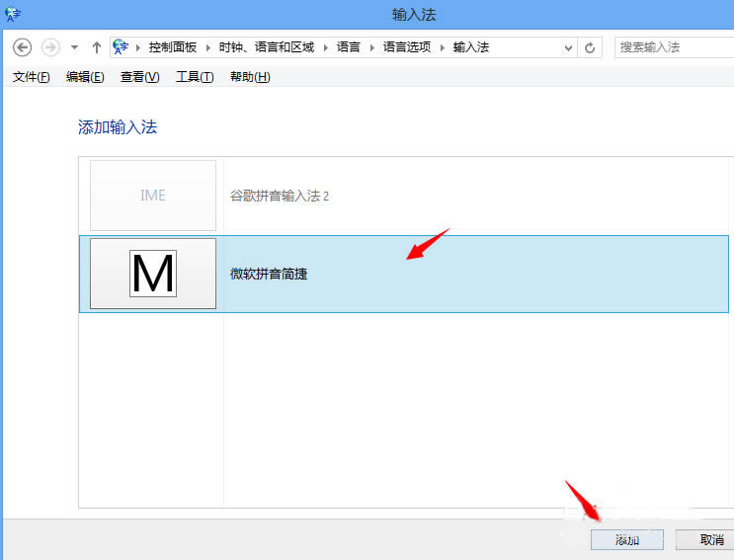
Task: Click the 取消 button
Action: click(x=705, y=540)
